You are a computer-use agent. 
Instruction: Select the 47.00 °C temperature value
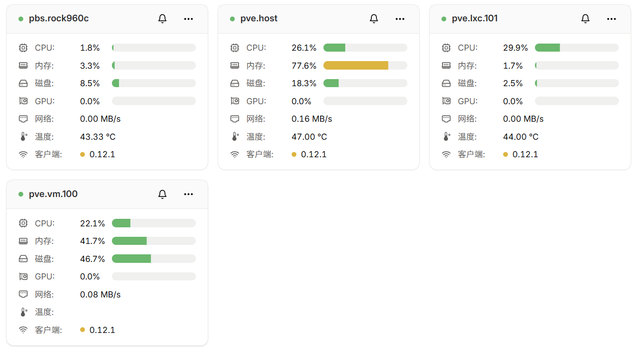pyautogui.click(x=309, y=137)
